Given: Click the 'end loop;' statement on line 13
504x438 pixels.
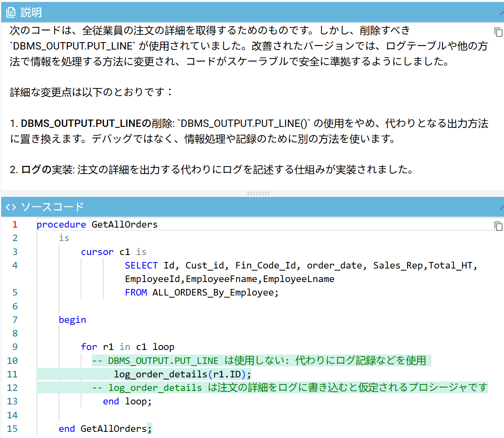Looking at the screenshot, I should (x=127, y=401).
